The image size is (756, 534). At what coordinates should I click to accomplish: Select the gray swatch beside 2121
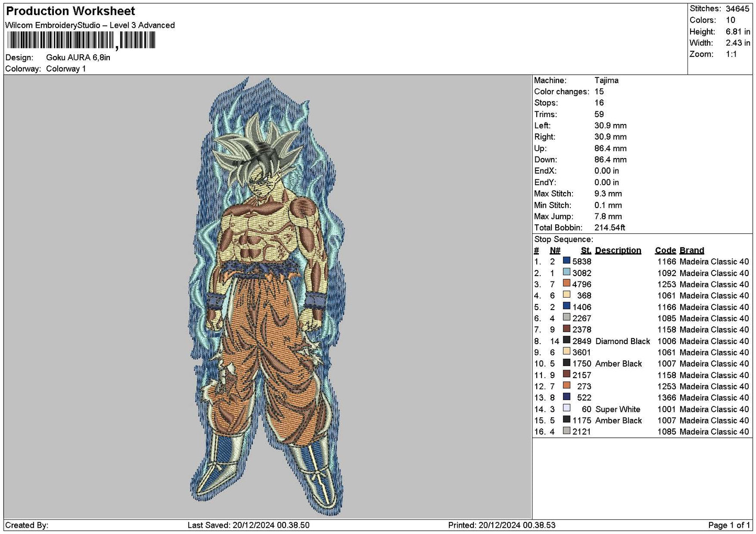coord(567,431)
